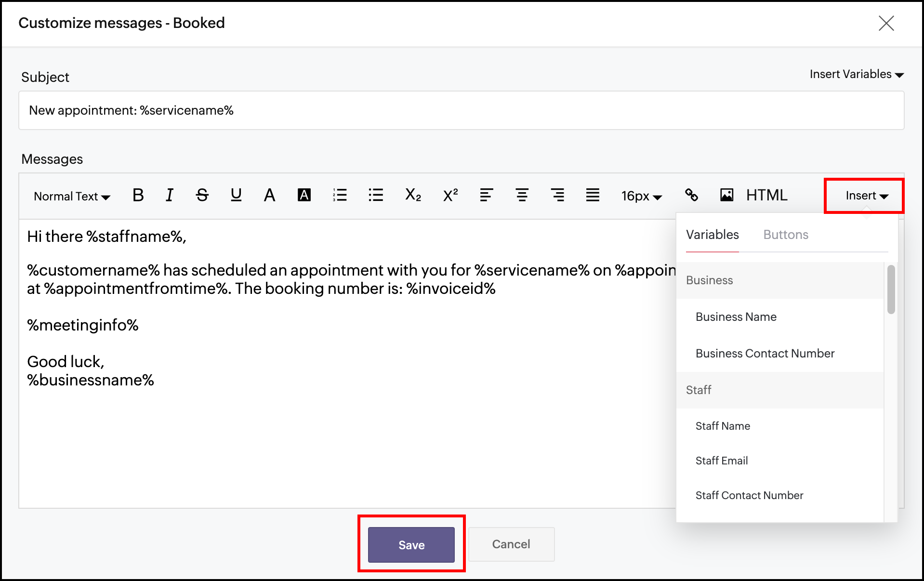Select the Variables tab

click(x=712, y=235)
